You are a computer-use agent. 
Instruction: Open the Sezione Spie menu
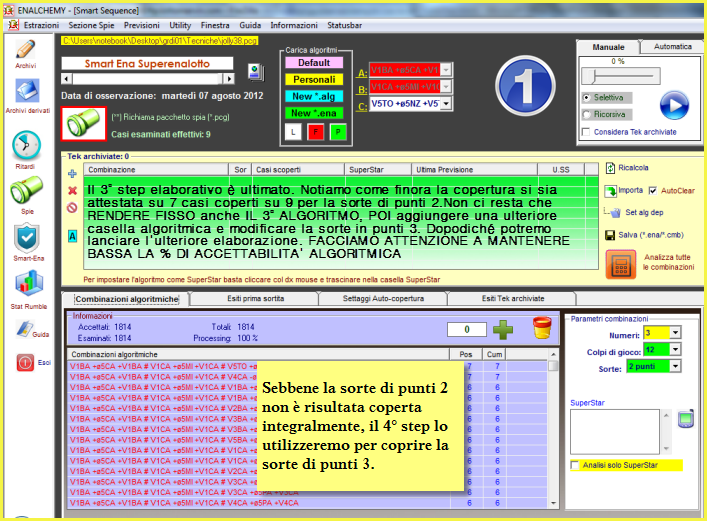pos(91,25)
